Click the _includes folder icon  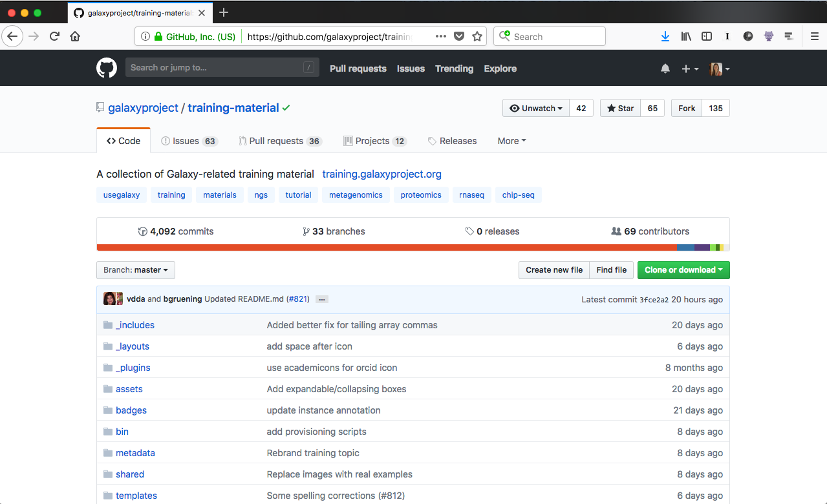pyautogui.click(x=108, y=325)
